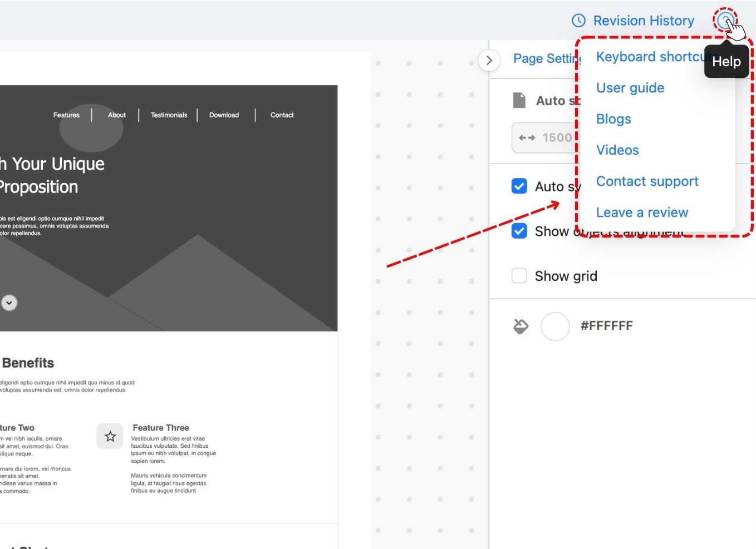Collapse the right panel with chevron button
Image resolution: width=756 pixels, height=549 pixels.
pos(489,60)
